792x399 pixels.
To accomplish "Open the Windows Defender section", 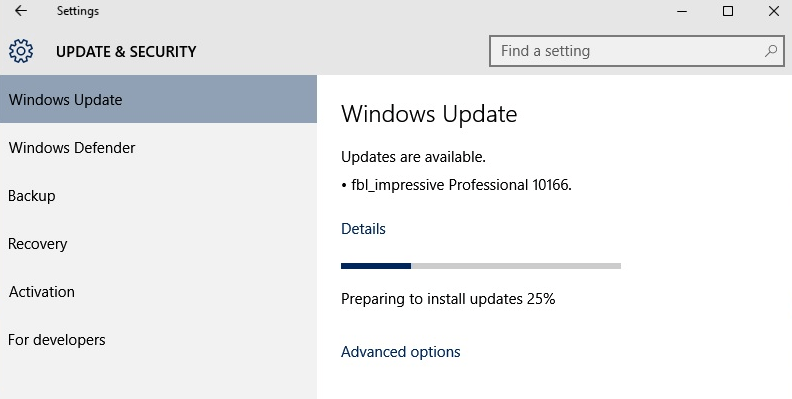I will tap(158, 147).
